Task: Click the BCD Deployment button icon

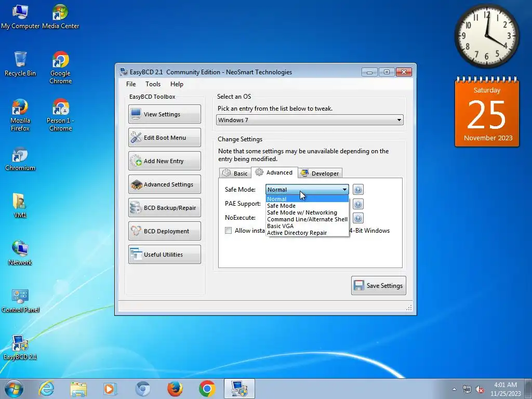Action: tap(136, 231)
